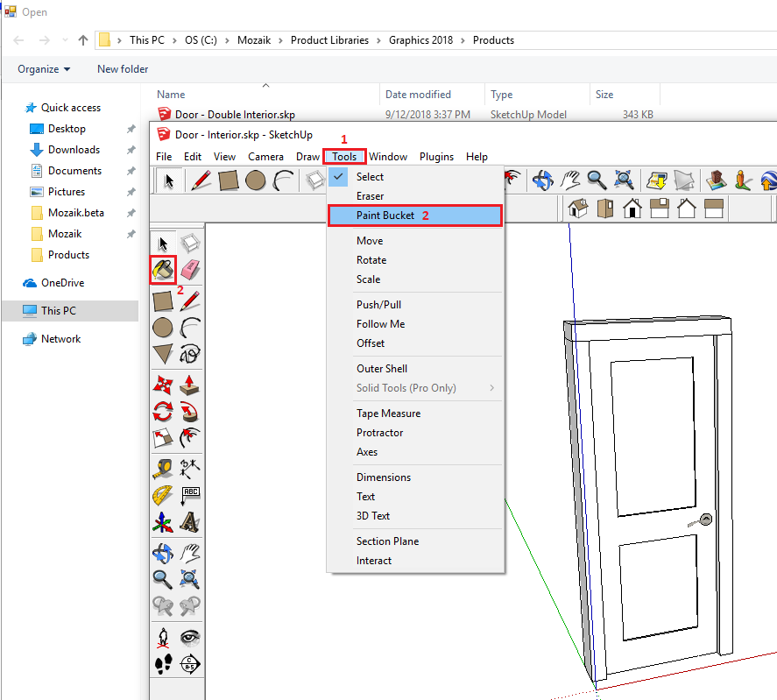Image resolution: width=777 pixels, height=700 pixels.
Task: Open the Camera menu
Action: pos(265,157)
